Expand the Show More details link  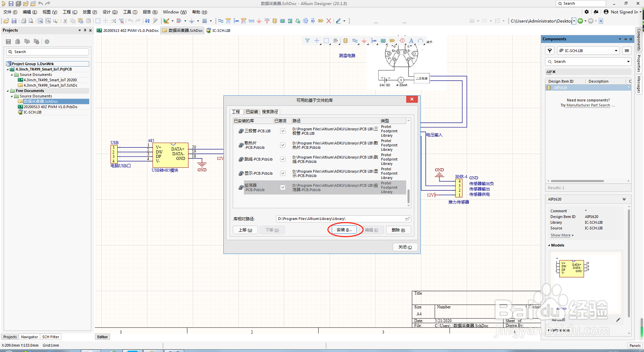click(x=562, y=235)
